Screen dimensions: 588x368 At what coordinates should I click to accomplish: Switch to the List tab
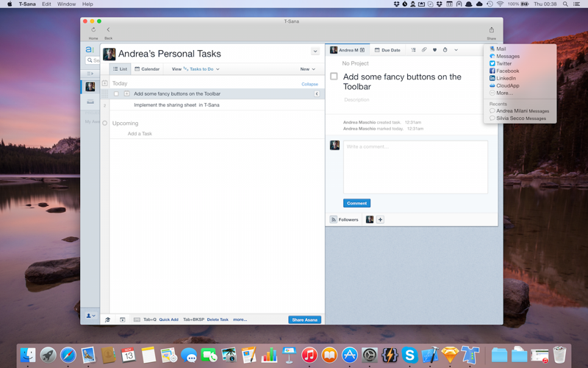pos(121,69)
